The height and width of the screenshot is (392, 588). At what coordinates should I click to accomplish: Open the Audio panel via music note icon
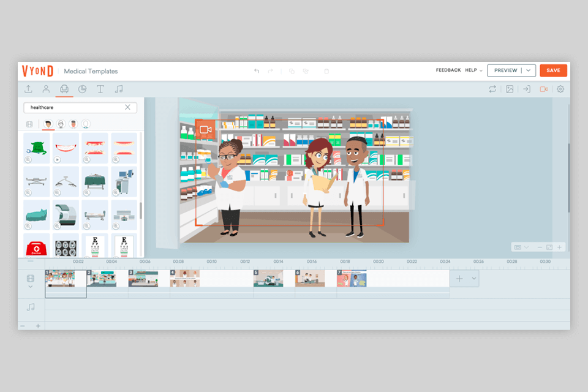click(x=119, y=89)
